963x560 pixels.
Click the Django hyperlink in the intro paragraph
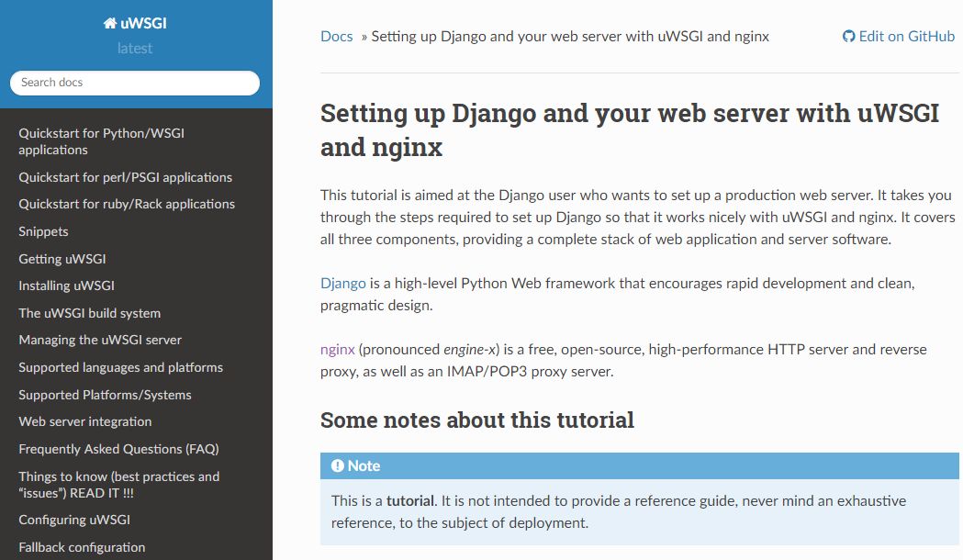343,283
